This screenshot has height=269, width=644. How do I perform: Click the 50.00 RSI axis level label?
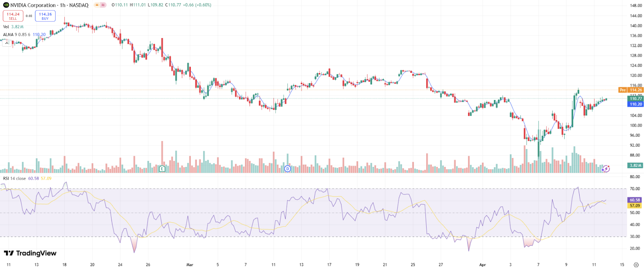(635, 213)
